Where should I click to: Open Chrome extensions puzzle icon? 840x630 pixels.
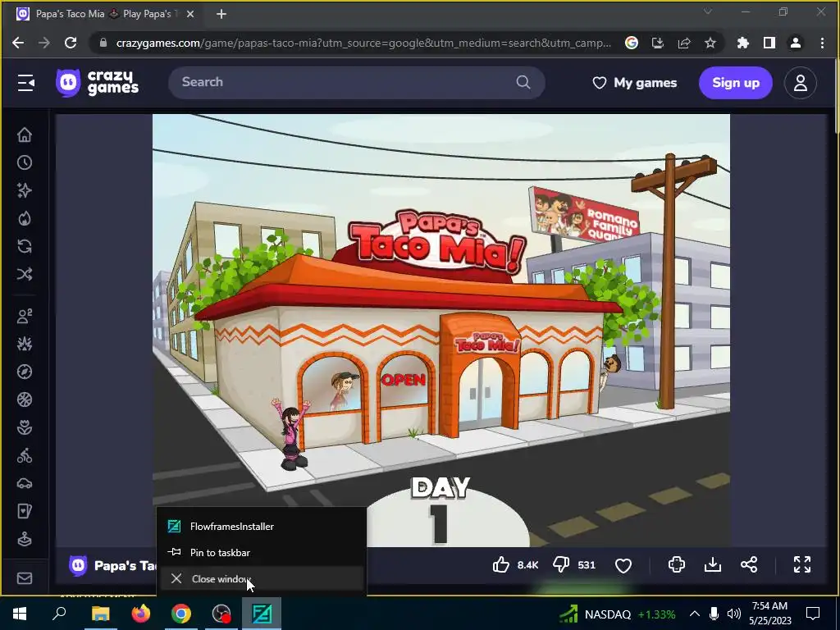tap(743, 43)
